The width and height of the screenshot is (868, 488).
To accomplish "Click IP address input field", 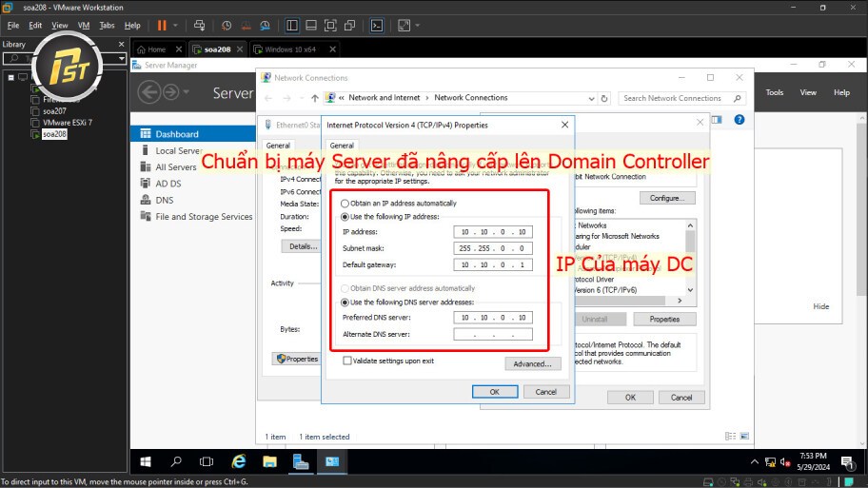I will pos(493,232).
